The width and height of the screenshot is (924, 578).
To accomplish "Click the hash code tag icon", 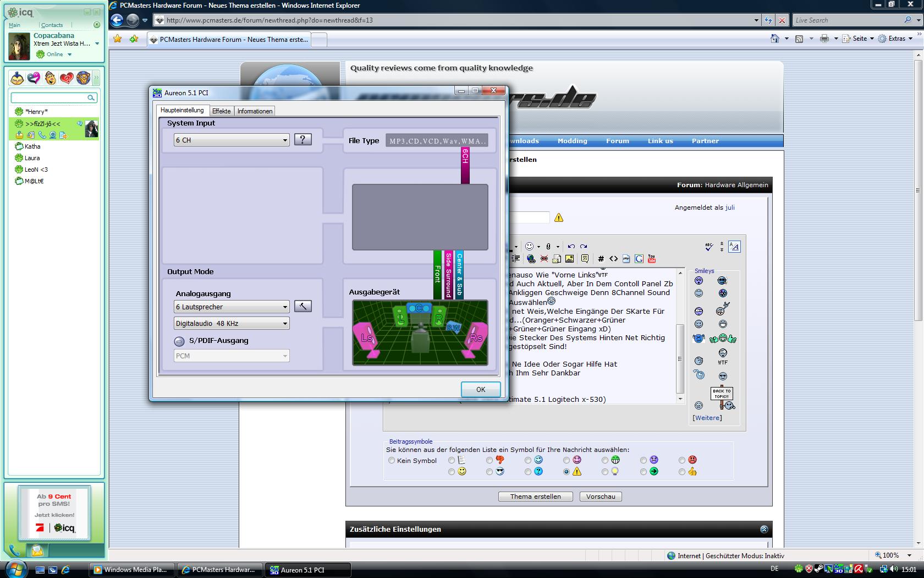I will pos(601,259).
